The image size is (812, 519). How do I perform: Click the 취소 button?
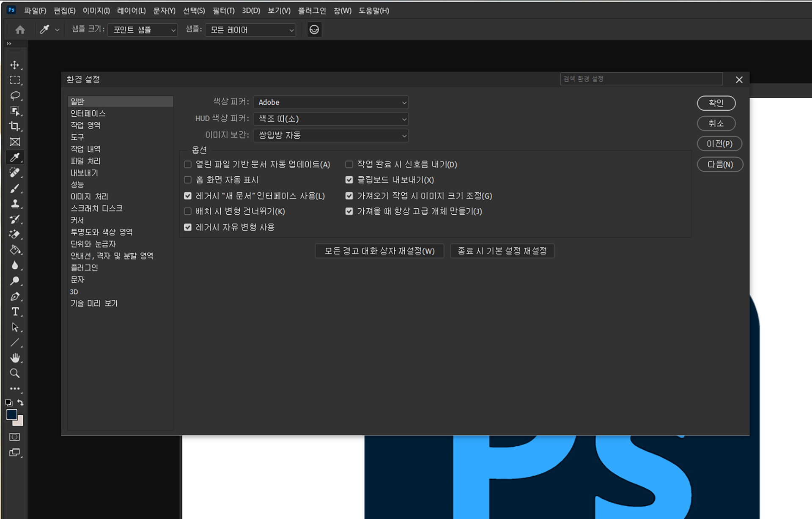(716, 123)
